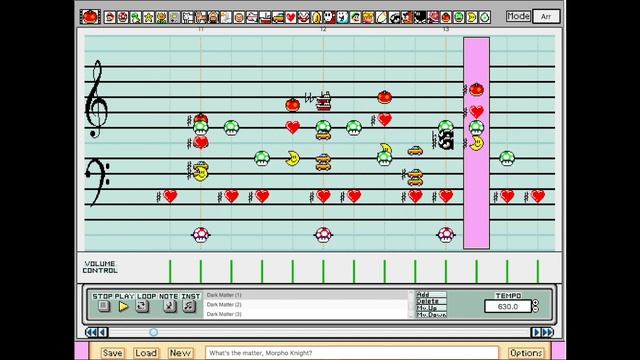
Task: Select the Game Boy instrument
Action: click(174, 17)
